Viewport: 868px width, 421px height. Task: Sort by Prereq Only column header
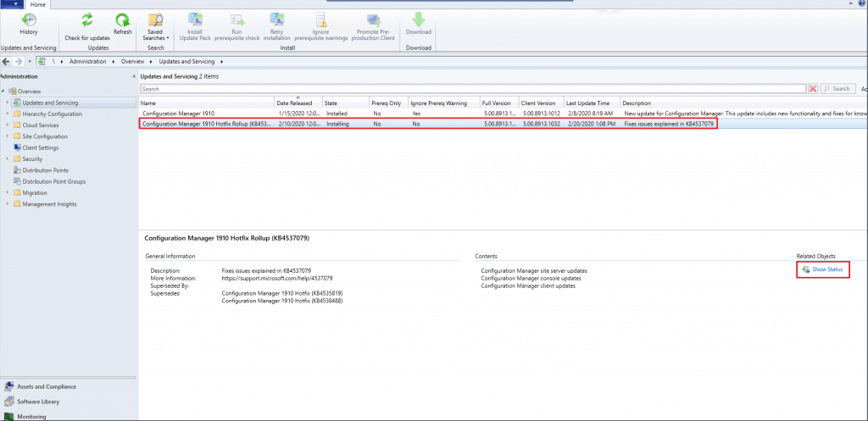coord(388,102)
